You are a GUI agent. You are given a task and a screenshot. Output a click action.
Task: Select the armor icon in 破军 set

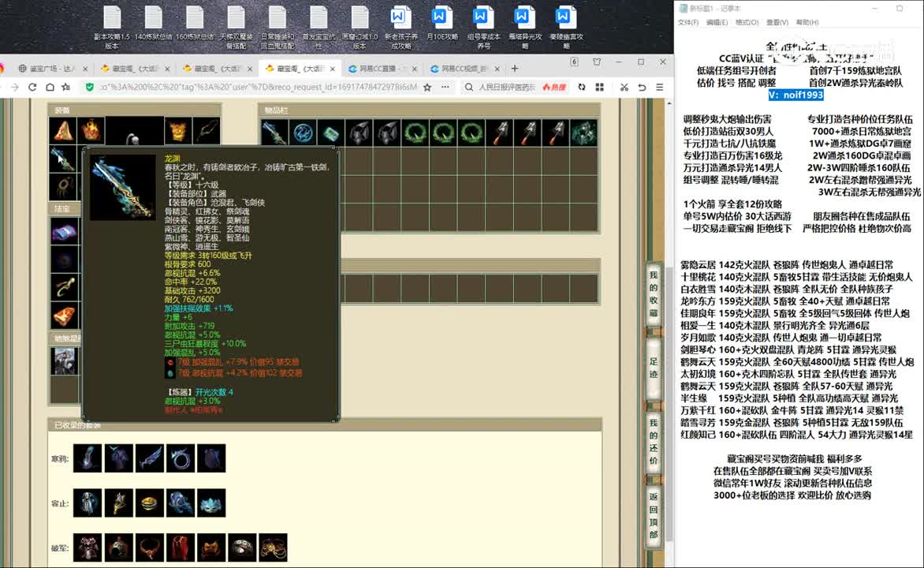(88, 548)
